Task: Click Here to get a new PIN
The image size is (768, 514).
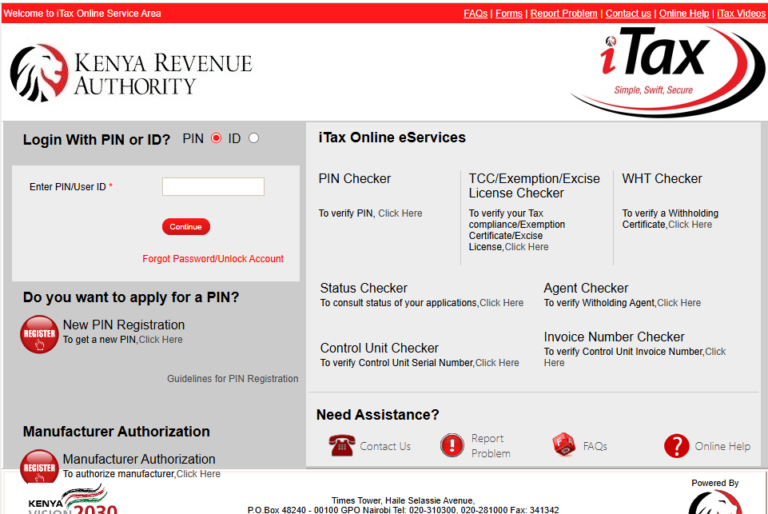Action: (161, 340)
